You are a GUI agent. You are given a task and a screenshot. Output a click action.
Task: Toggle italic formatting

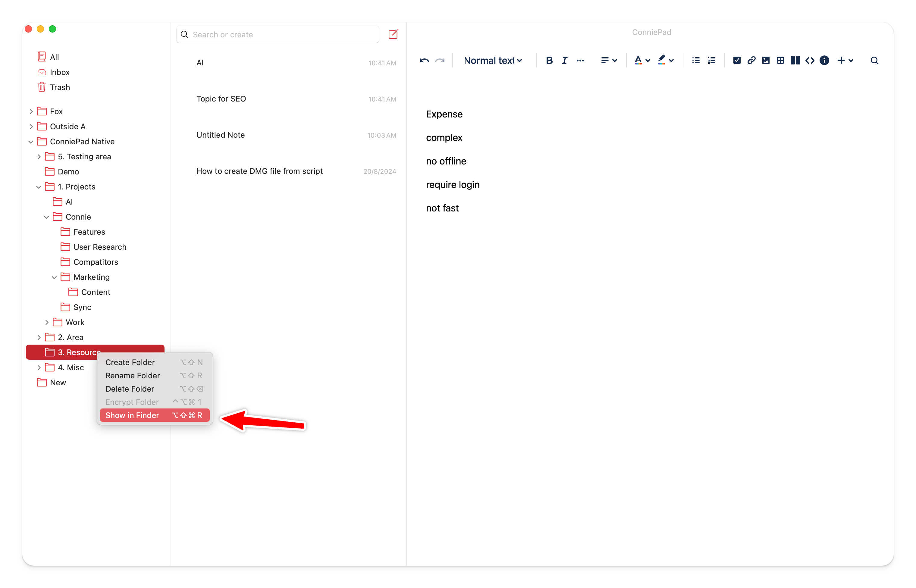tap(564, 60)
